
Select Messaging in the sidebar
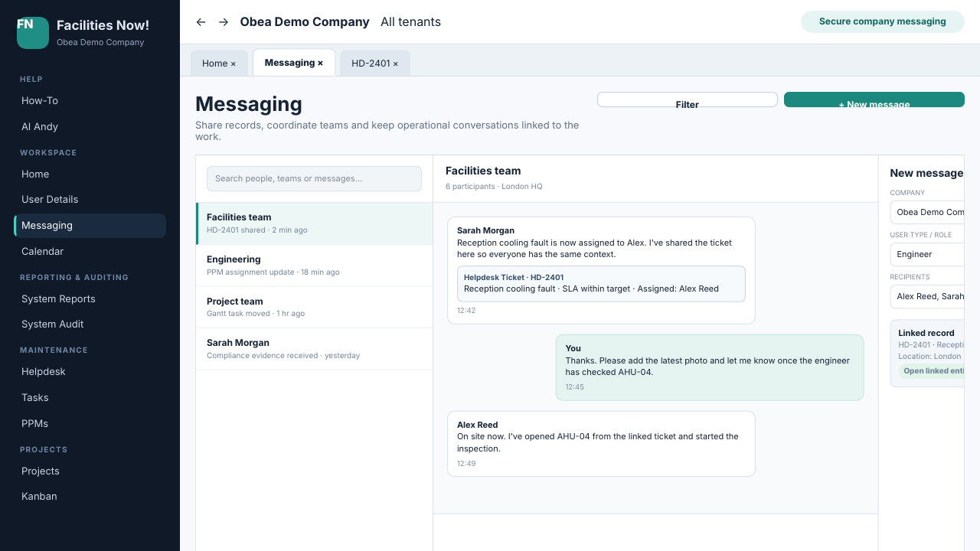click(x=90, y=225)
